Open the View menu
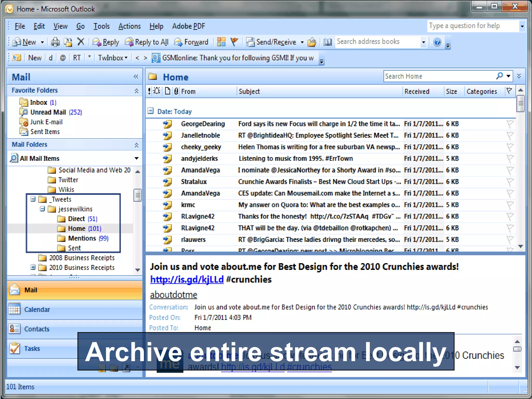The height and width of the screenshot is (399, 532). coord(61,26)
